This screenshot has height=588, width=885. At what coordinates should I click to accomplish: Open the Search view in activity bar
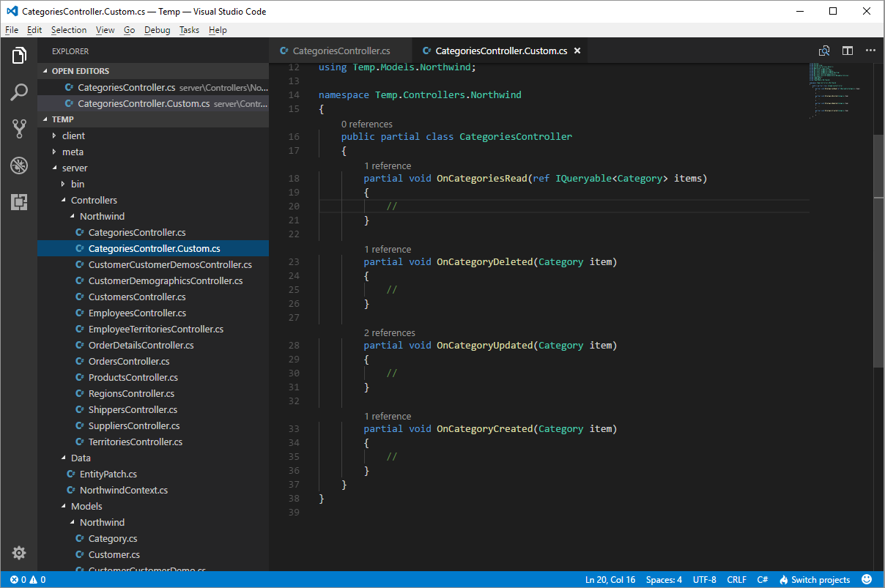[19, 92]
